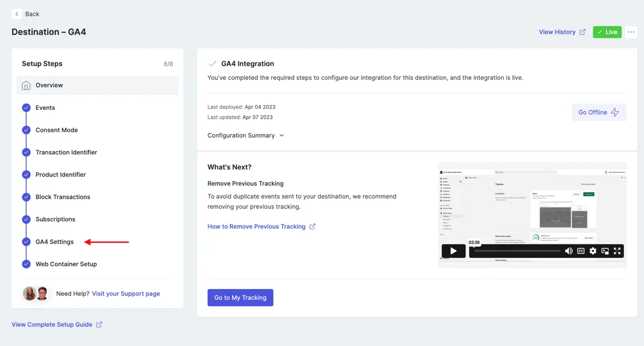Click the 8/8 step counter
This screenshot has height=346, width=644.
[168, 64]
